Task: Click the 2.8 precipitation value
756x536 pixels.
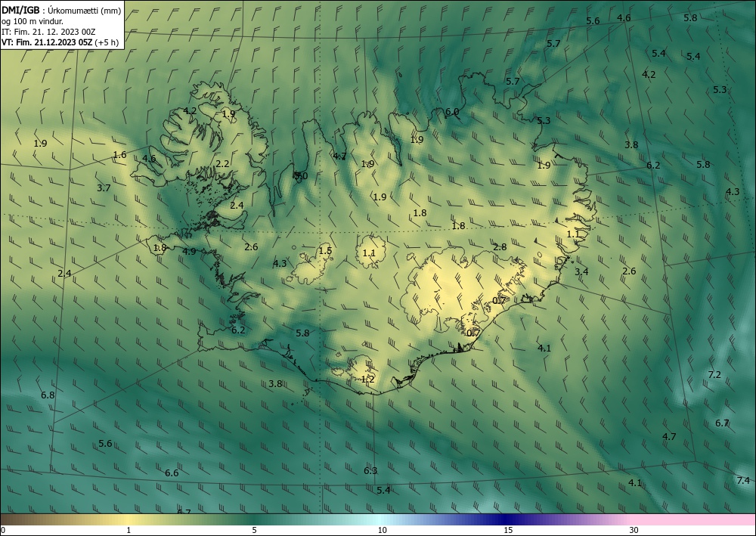Action: (500, 246)
